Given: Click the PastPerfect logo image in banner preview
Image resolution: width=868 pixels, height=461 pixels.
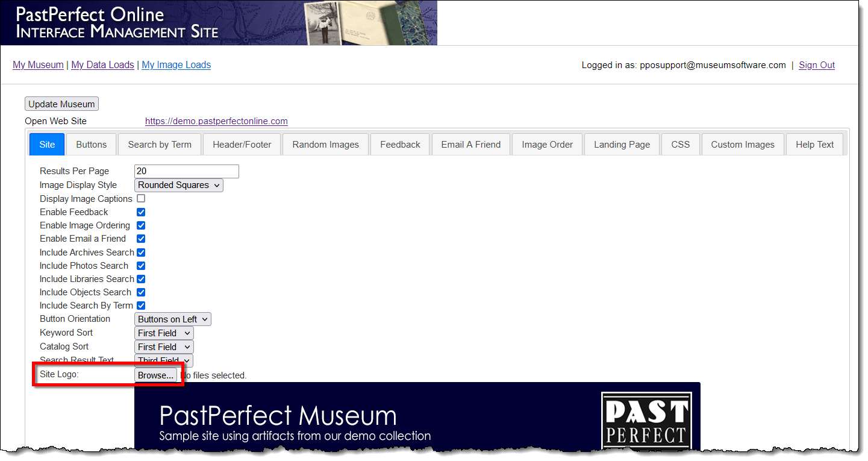Looking at the screenshot, I should (x=646, y=421).
